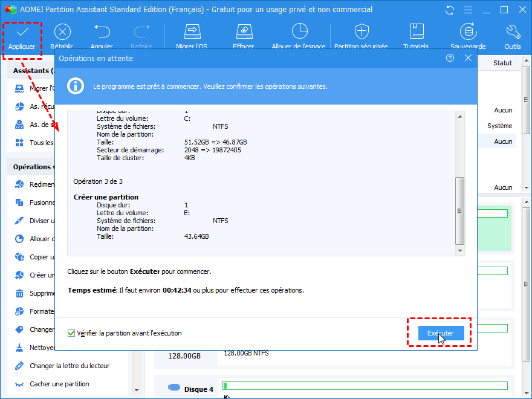Click the operations list scrollbar thumb
This screenshot has height=399, width=532.
(x=459, y=211)
